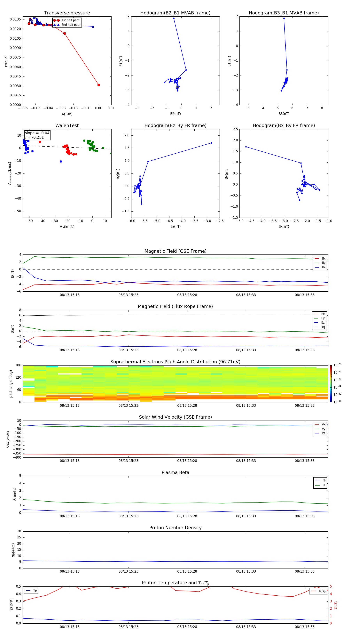Click the 'r = -0.251' annotation
The width and height of the screenshot is (351, 644).
[x=35, y=137]
